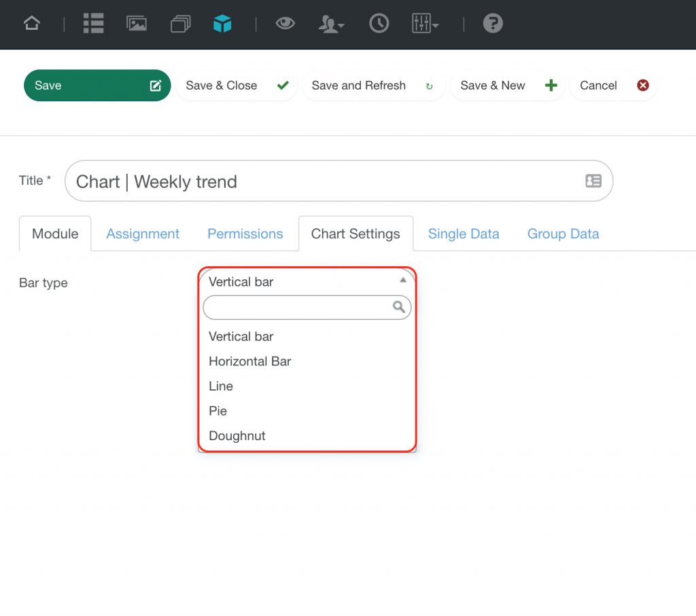Viewport: 696px width, 616px height.
Task: Open the sliders settings menu icon
Action: coord(425,23)
